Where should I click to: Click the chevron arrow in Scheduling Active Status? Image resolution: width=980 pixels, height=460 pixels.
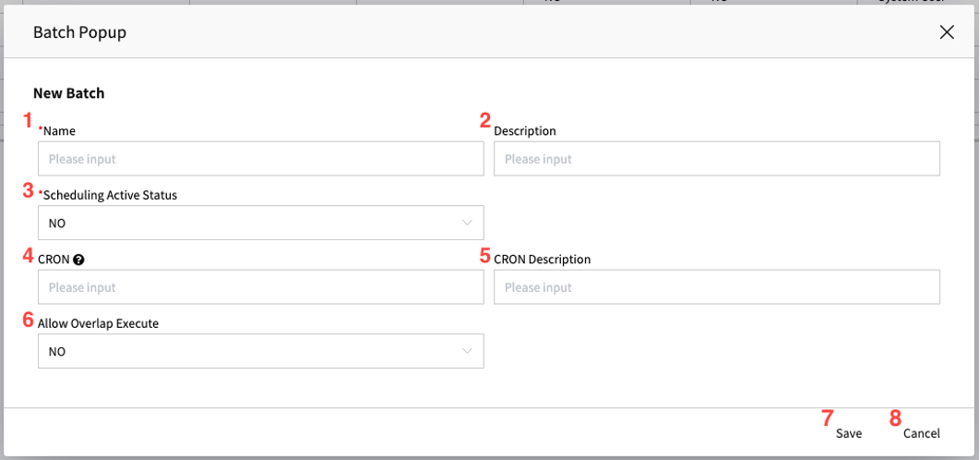coord(467,223)
